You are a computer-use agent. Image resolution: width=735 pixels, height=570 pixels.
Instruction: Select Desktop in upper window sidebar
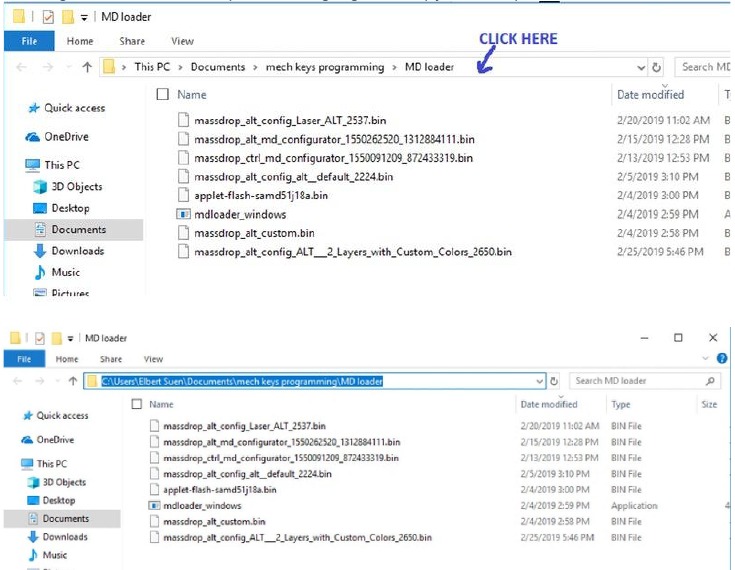tap(61, 208)
